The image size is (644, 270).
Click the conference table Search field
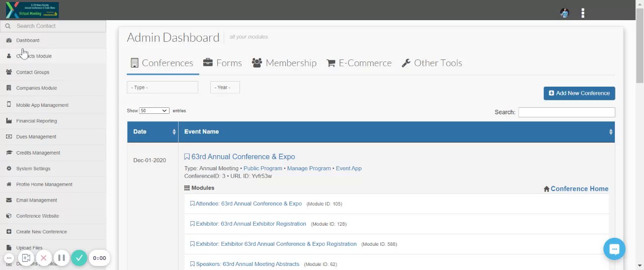click(x=567, y=112)
